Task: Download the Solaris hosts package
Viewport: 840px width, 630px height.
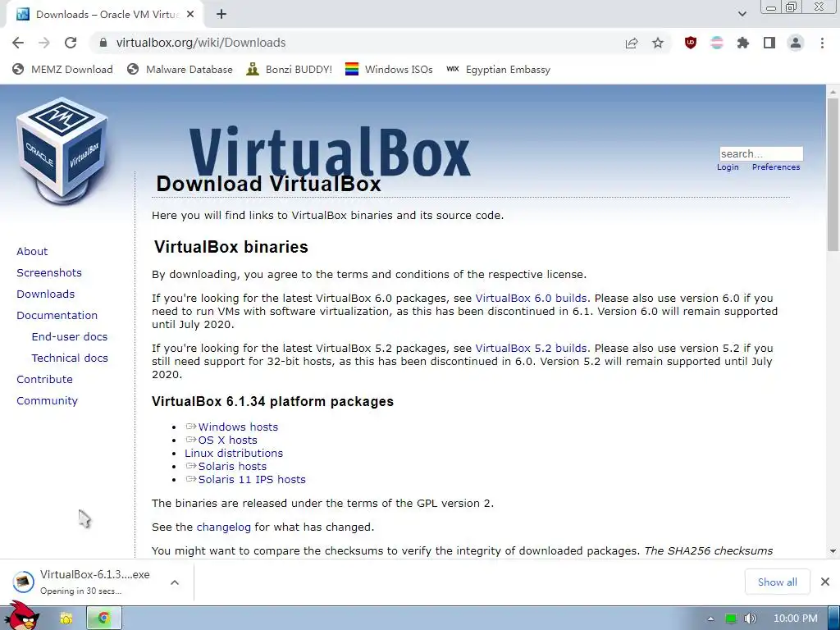Action: pyautogui.click(x=232, y=467)
